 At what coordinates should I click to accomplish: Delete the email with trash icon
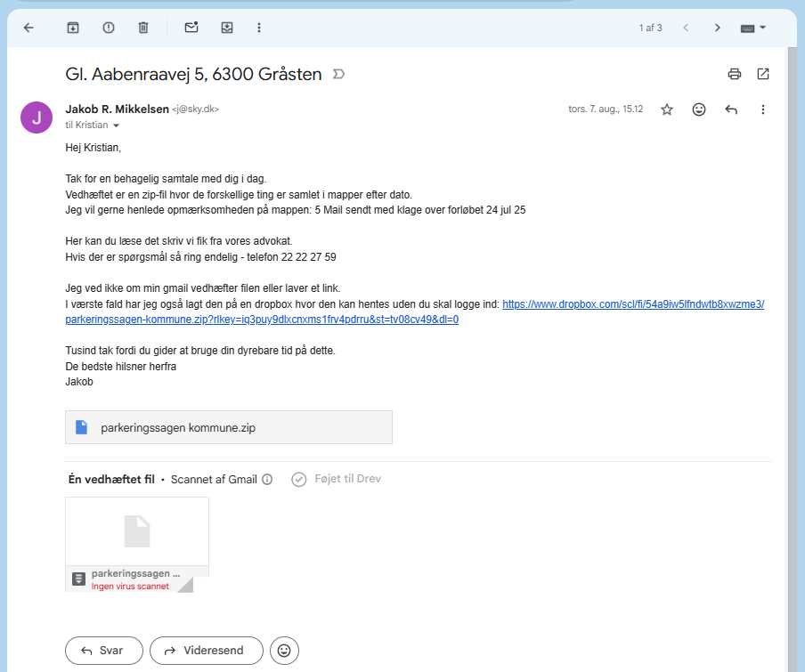143,28
